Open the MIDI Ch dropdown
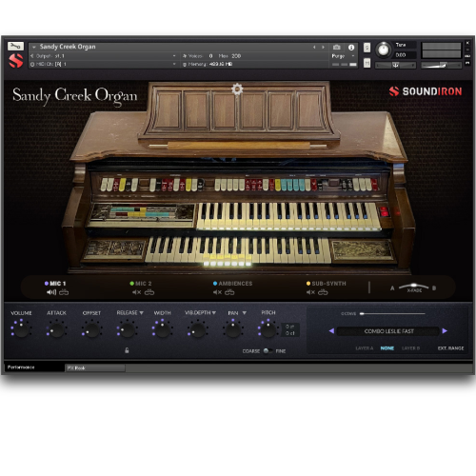476x476 pixels. tap(103, 64)
